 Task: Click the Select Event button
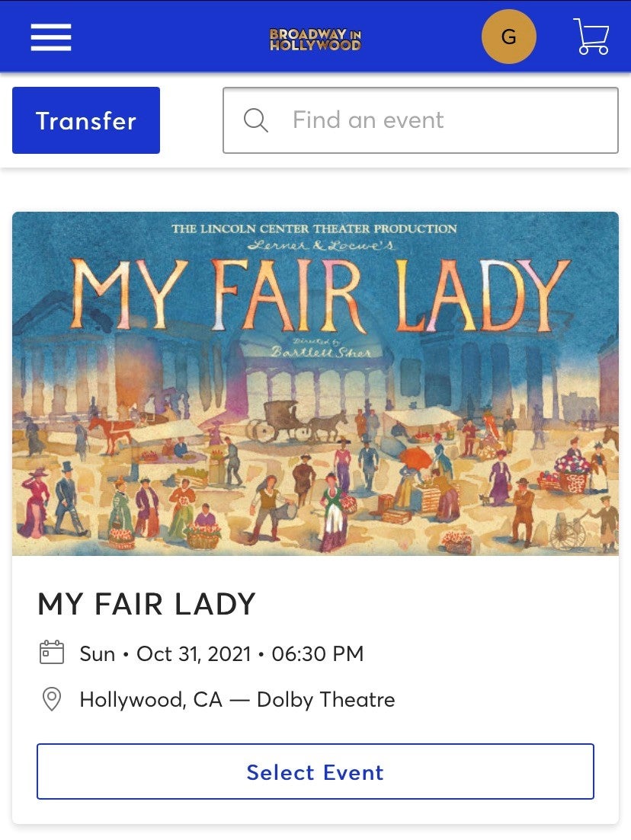coord(315,771)
